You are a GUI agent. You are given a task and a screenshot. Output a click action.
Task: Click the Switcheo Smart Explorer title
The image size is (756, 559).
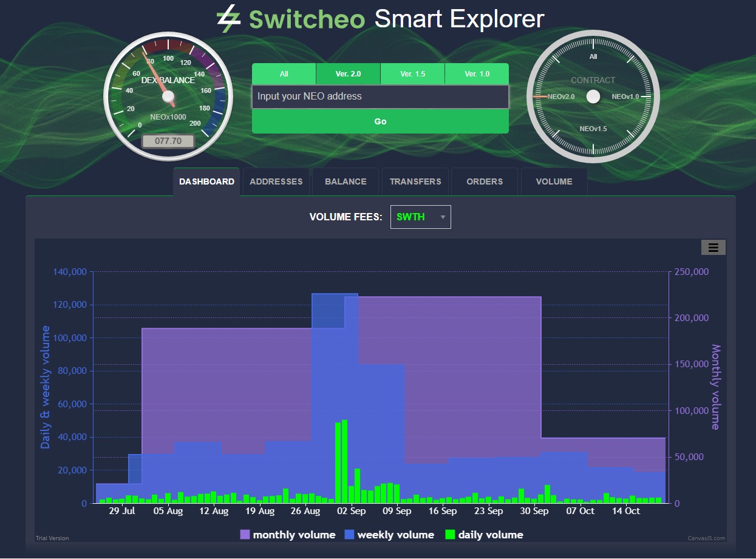[380, 19]
